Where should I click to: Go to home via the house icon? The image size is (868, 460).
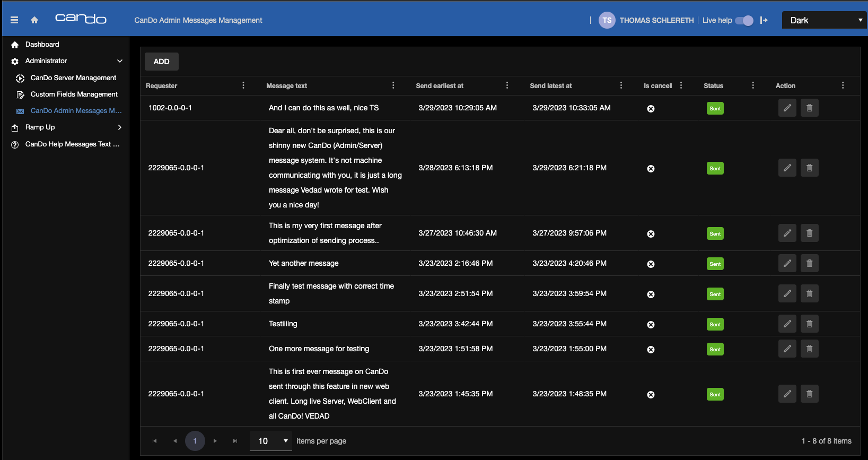point(34,20)
